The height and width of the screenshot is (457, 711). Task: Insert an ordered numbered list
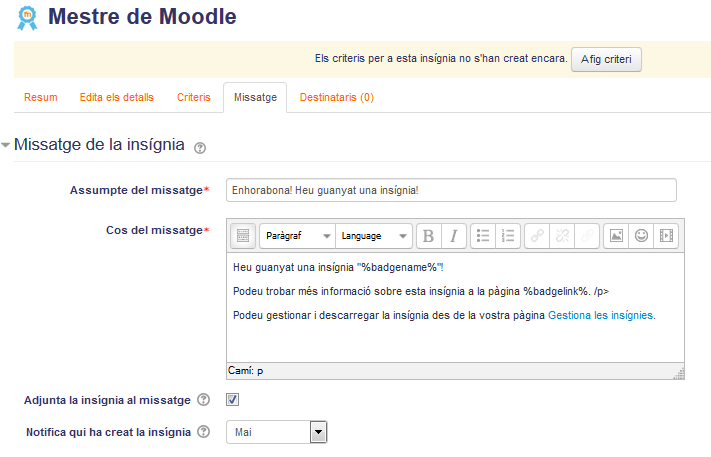click(508, 236)
